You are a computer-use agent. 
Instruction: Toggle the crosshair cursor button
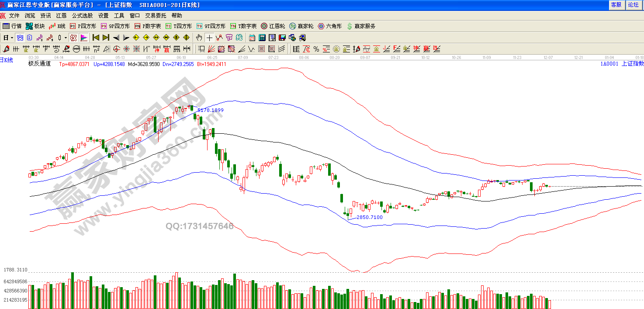[x=210, y=38]
